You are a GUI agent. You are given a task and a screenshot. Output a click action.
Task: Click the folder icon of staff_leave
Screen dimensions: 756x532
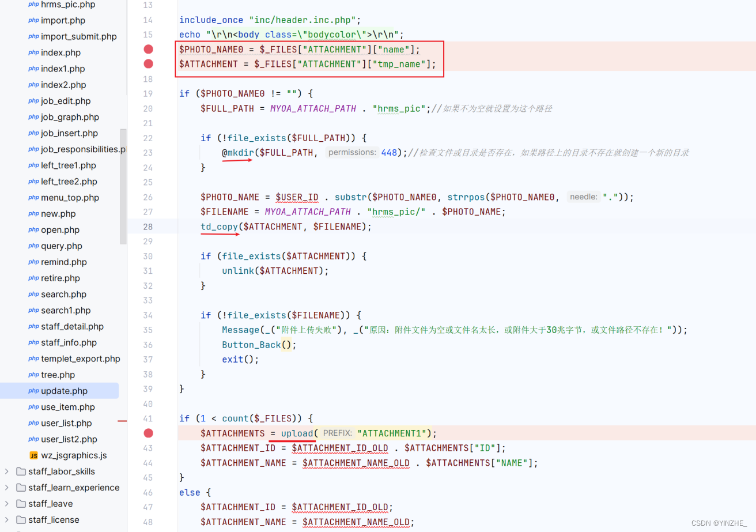[21, 504]
